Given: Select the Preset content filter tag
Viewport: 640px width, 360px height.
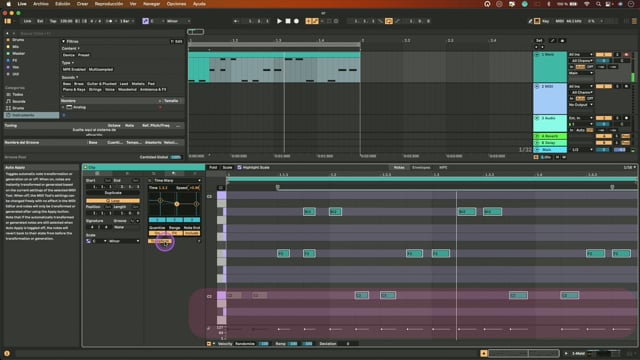Looking at the screenshot, I should tap(84, 55).
